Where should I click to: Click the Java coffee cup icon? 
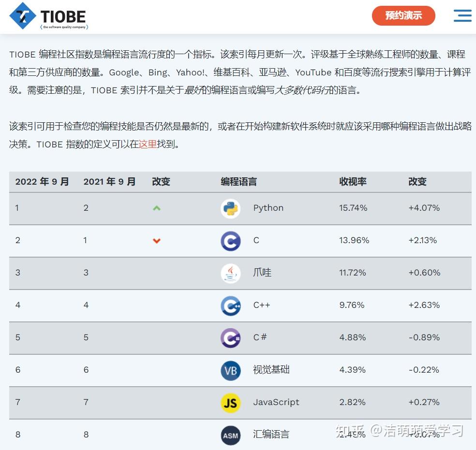tap(231, 273)
